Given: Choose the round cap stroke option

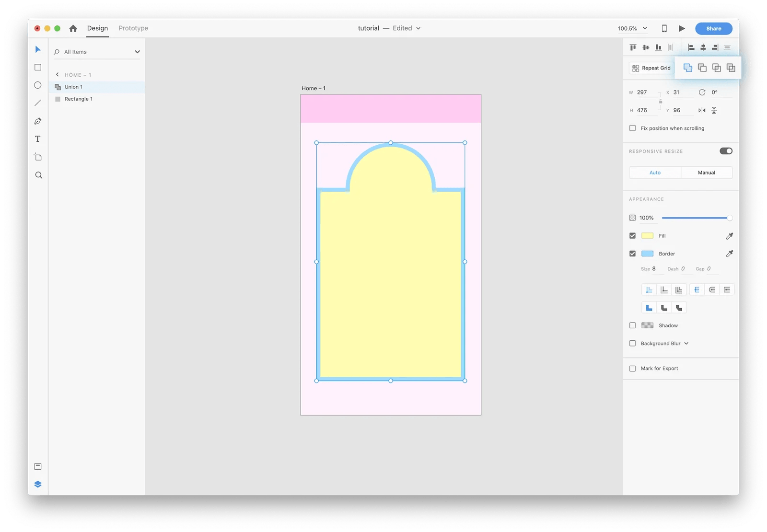Looking at the screenshot, I should [712, 289].
